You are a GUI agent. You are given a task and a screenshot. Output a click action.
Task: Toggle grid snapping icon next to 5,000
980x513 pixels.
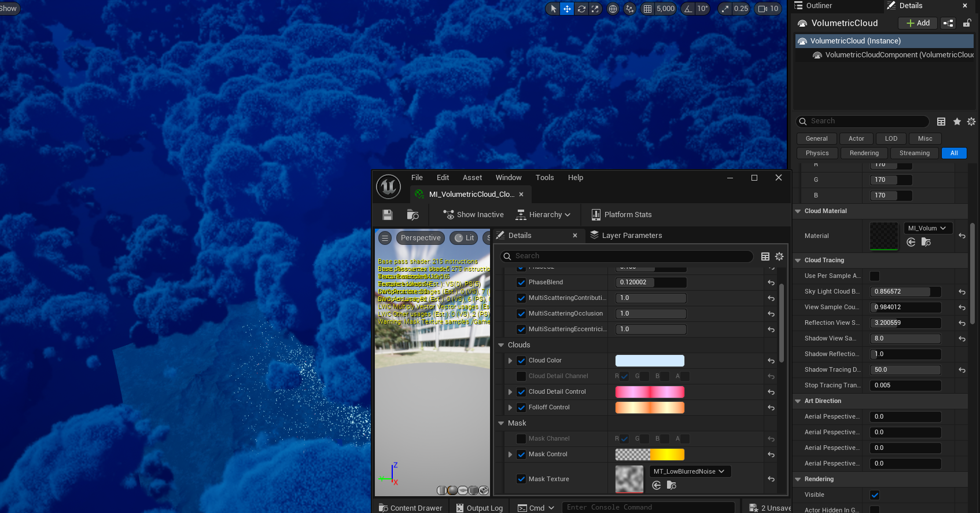click(x=647, y=9)
